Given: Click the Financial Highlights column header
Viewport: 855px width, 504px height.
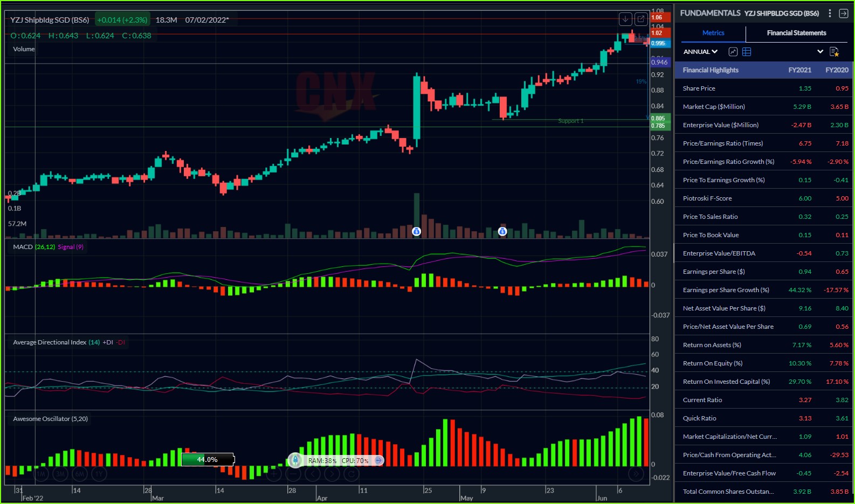Looking at the screenshot, I should 711,70.
